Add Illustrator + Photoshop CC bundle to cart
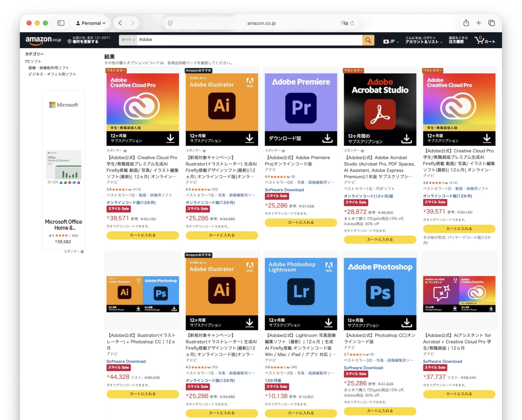 click(x=143, y=394)
